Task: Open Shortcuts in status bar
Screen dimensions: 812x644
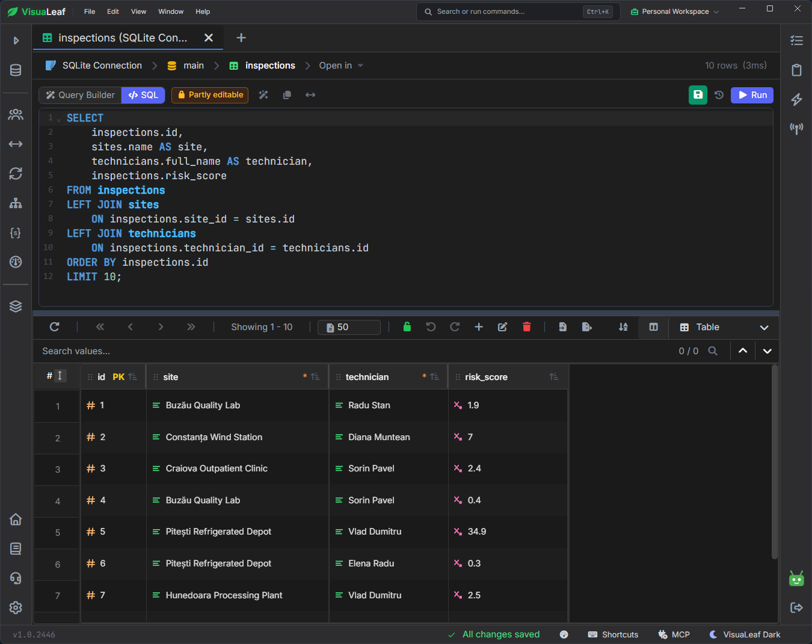Action: 613,634
